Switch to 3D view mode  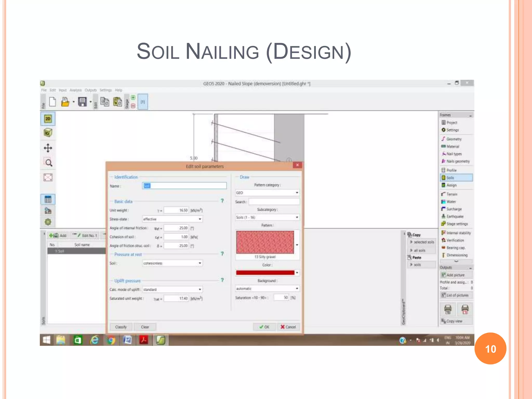point(48,133)
